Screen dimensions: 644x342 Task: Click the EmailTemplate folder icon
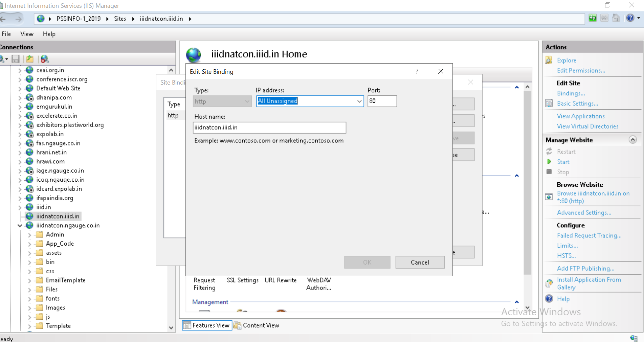click(40, 280)
